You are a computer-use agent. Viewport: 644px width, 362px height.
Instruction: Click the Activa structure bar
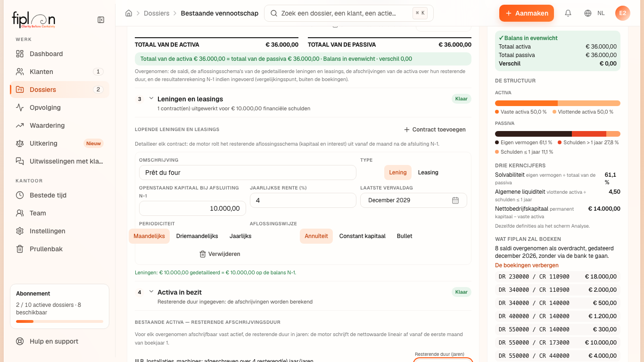click(x=558, y=103)
